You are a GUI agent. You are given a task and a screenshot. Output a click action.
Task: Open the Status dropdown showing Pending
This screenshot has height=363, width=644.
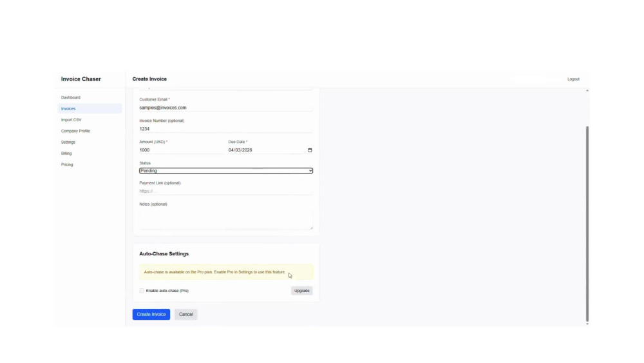coord(226,171)
